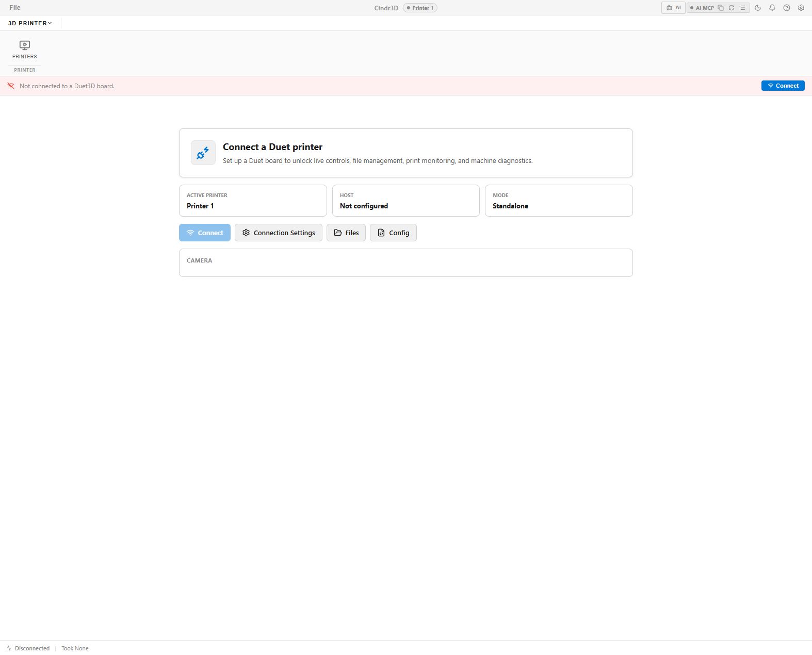812x655 pixels.
Task: Click the Connect button below printer cards
Action: click(205, 233)
